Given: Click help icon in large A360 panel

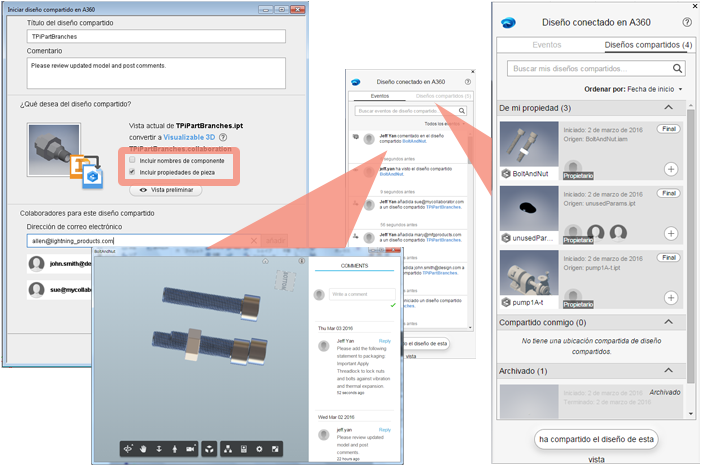Looking at the screenshot, I should click(x=687, y=22).
